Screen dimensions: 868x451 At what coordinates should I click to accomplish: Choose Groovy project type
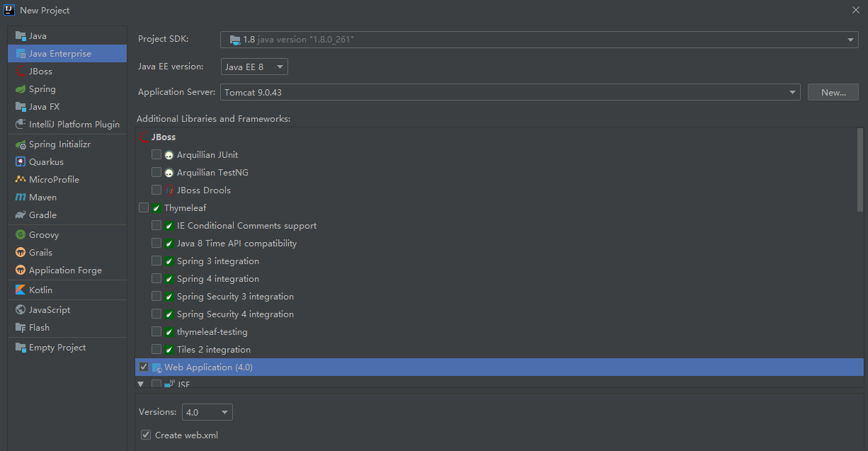pos(67,234)
